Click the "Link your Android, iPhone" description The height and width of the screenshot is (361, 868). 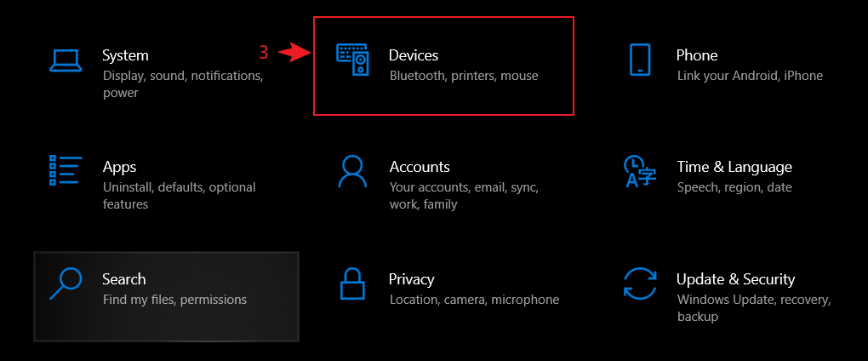pos(750,76)
